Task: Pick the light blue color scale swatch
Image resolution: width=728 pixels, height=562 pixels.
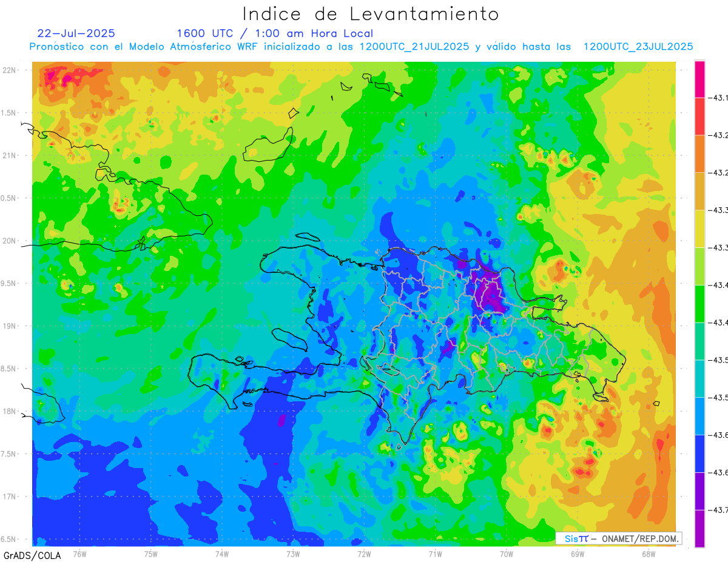Action: [x=699, y=416]
